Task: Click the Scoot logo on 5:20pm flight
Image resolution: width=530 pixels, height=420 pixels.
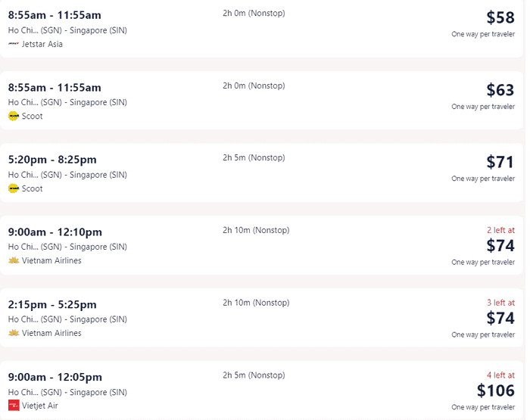Action: pyautogui.click(x=13, y=188)
